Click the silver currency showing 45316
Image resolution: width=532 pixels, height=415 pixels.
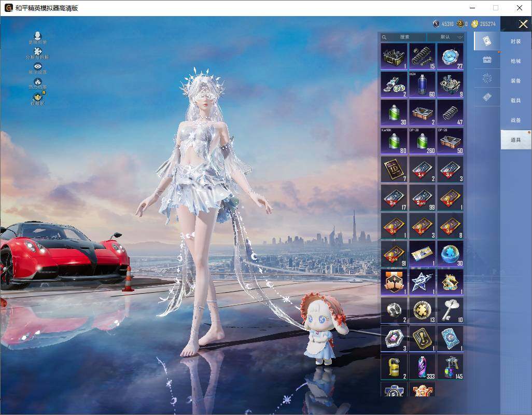click(443, 24)
